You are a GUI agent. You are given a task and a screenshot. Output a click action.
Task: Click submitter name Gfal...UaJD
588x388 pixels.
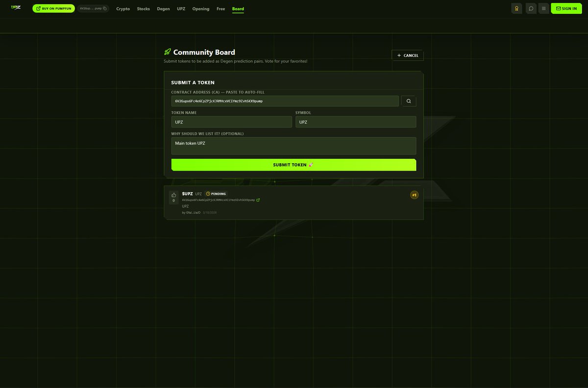coord(193,213)
